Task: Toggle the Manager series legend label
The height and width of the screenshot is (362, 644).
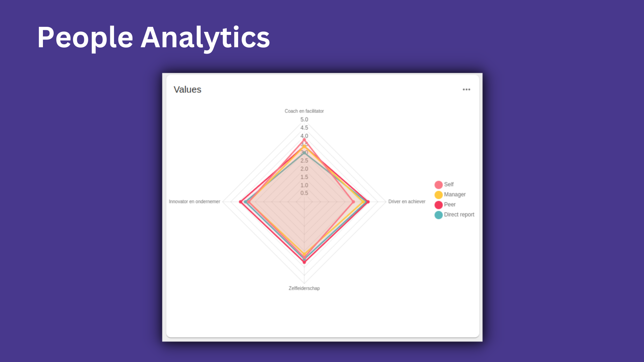Action: click(x=454, y=194)
